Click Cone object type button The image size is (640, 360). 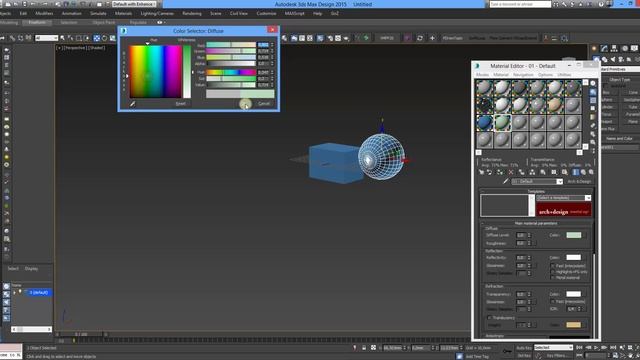click(633, 93)
